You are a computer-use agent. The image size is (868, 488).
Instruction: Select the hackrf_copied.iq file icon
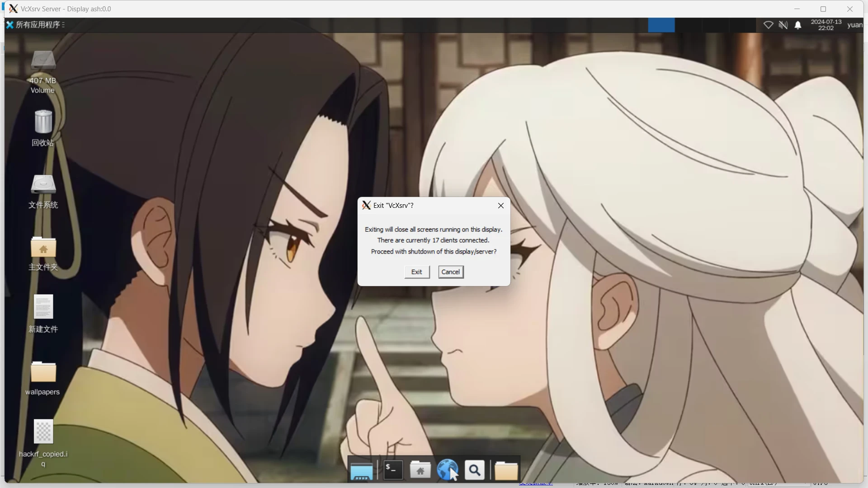(x=43, y=432)
